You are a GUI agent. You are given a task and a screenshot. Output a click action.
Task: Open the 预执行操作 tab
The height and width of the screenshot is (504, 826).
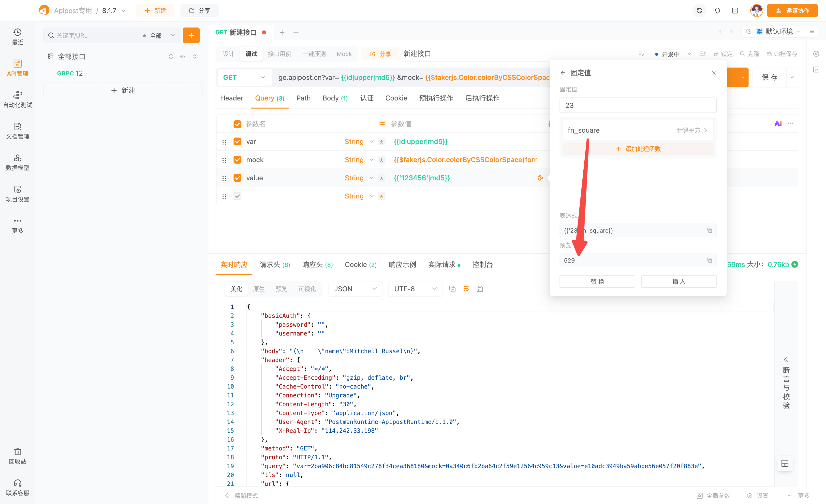point(436,98)
